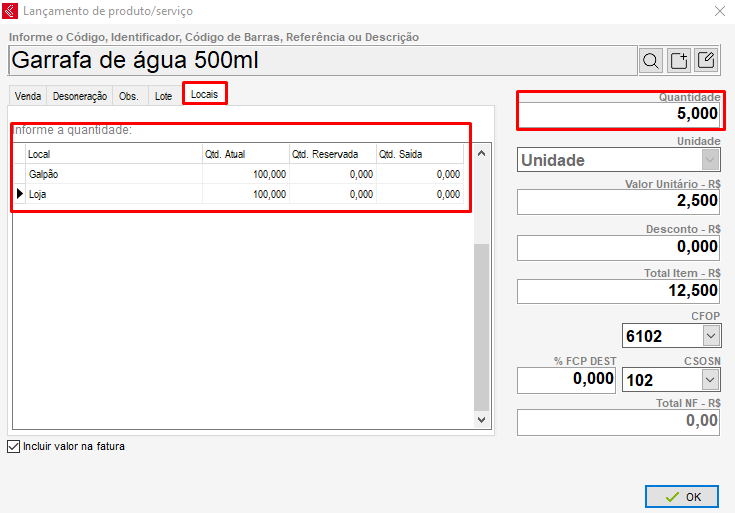Click the locations grid scroll down arrow
This screenshot has height=513, width=735.
pos(481,421)
